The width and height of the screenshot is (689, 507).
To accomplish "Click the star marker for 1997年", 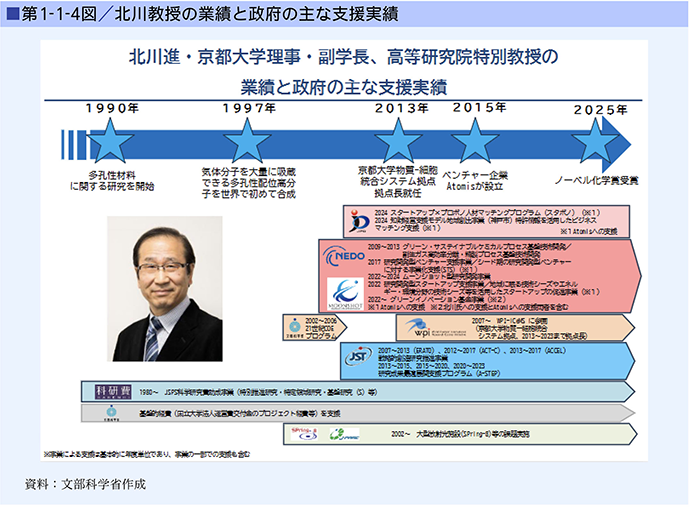I will pos(247,141).
